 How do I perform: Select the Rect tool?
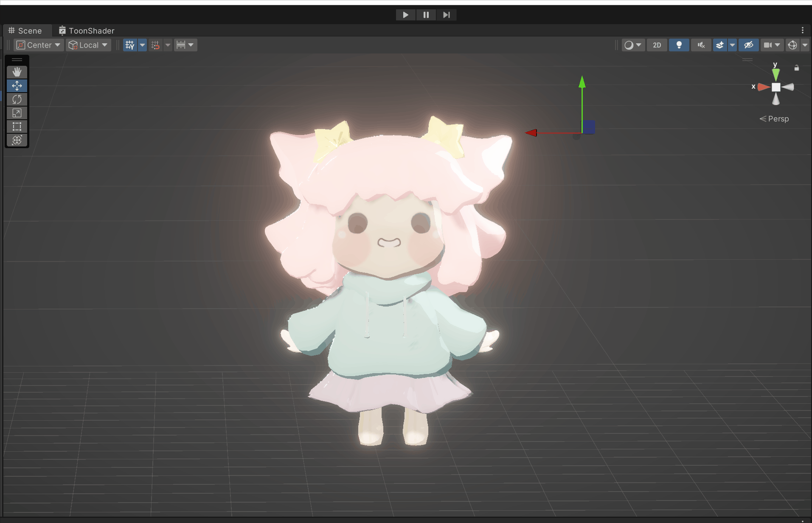[17, 127]
